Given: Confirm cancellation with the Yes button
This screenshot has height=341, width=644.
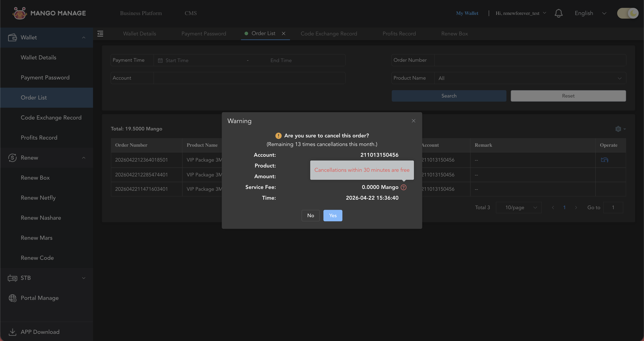Looking at the screenshot, I should coord(333,215).
